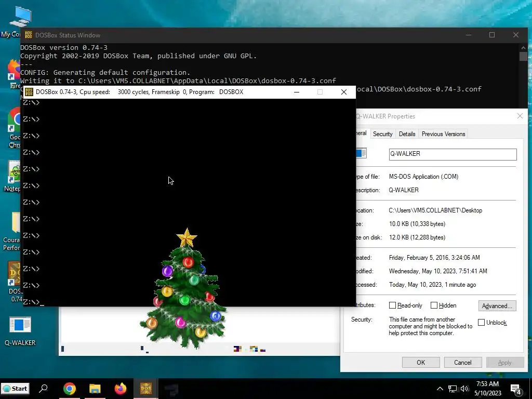This screenshot has width=532, height=399.
Task: Click the volume speaker tray icon
Action: coord(464,389)
